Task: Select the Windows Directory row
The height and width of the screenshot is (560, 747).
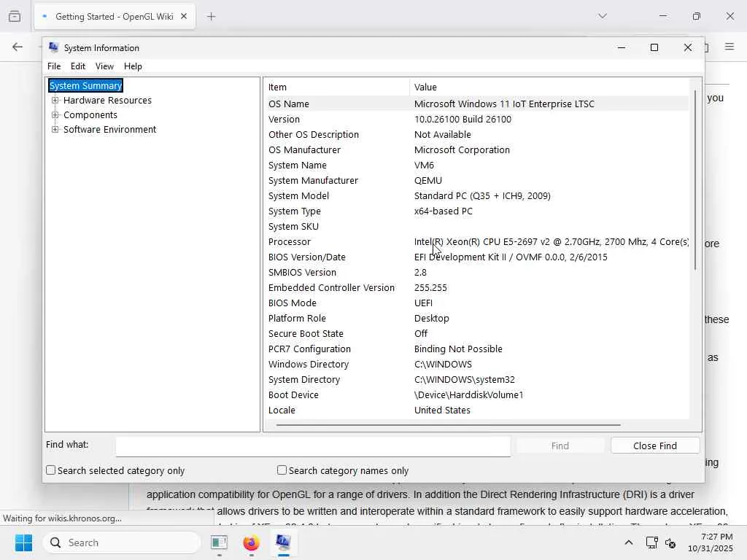Action: point(476,365)
